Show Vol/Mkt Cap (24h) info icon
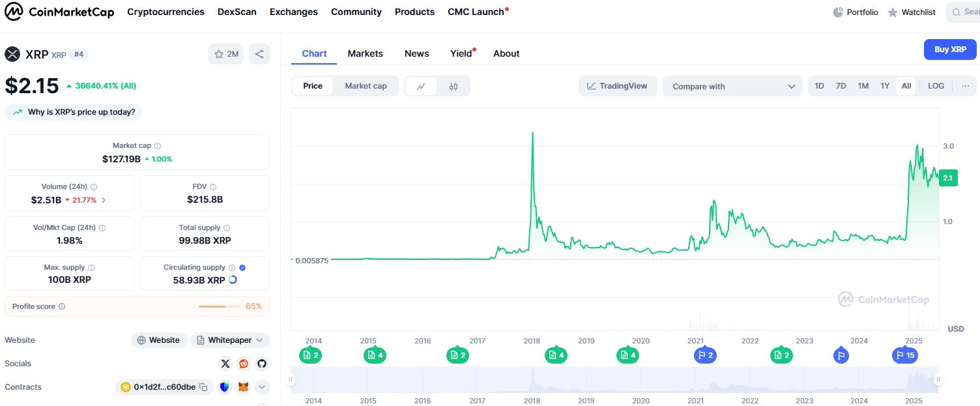Screen dimensions: 980x406 [x=102, y=228]
